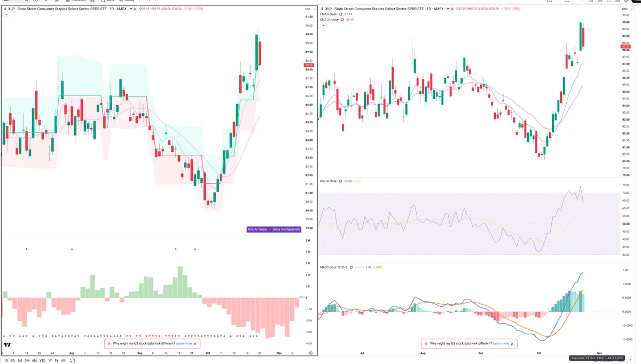Click the XLP dollar symbol logo in left chart
The width and height of the screenshot is (641, 364).
click(x=5, y=9)
